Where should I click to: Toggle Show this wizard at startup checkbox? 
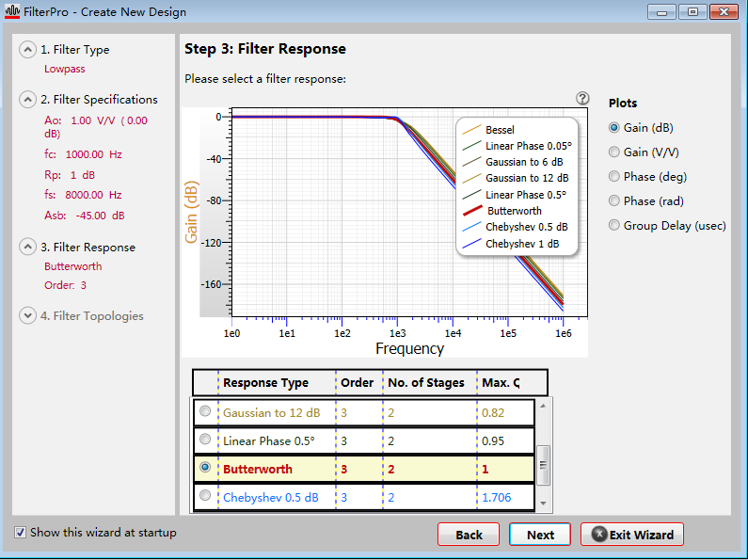click(x=20, y=533)
